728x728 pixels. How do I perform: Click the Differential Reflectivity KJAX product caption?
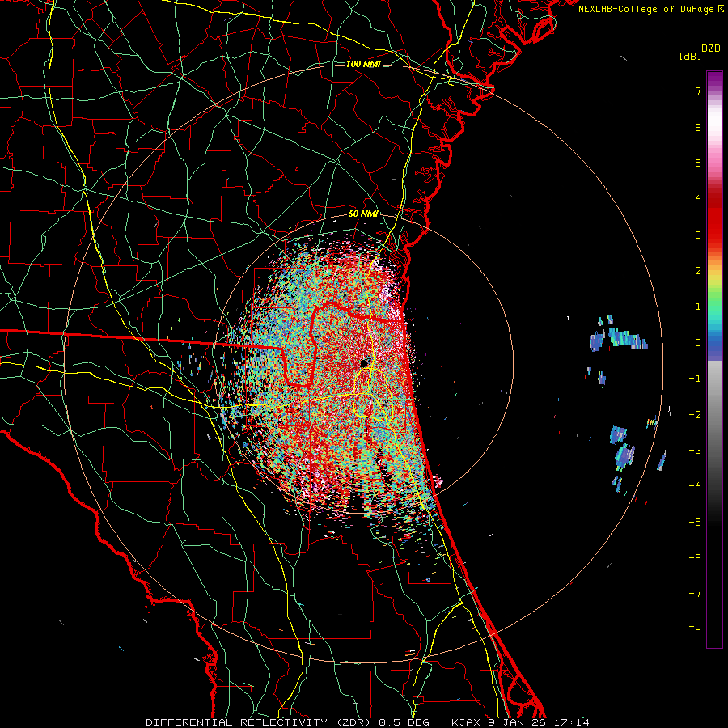coord(368,722)
